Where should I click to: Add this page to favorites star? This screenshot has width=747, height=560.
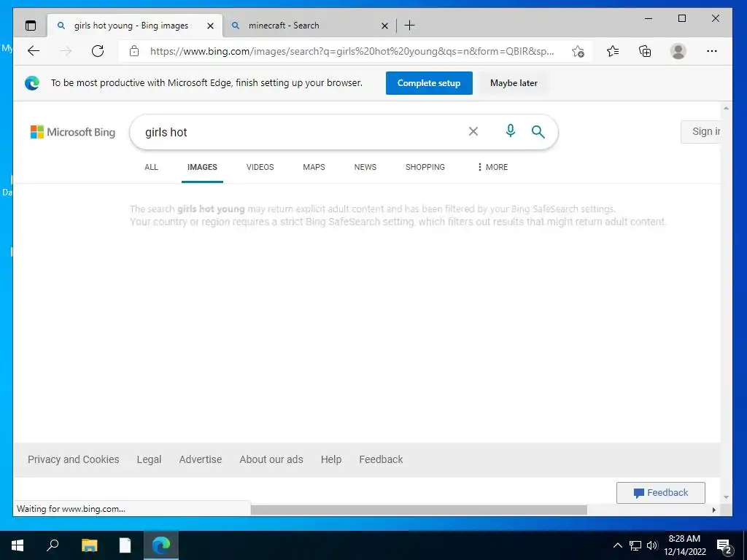point(578,52)
